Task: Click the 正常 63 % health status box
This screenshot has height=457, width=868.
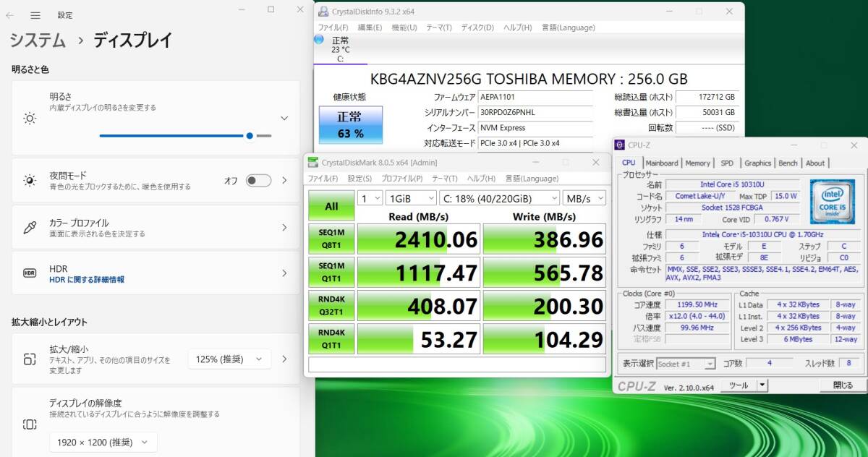Action: (x=351, y=125)
